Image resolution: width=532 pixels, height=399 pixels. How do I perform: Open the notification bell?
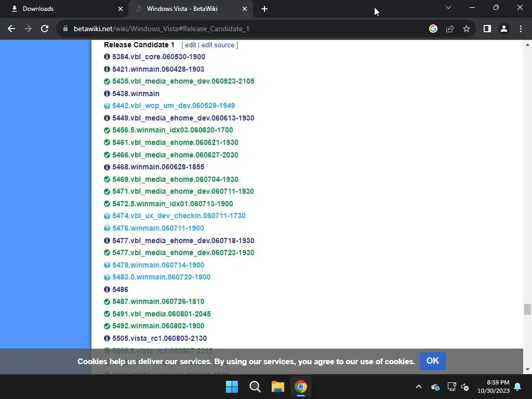(518, 387)
